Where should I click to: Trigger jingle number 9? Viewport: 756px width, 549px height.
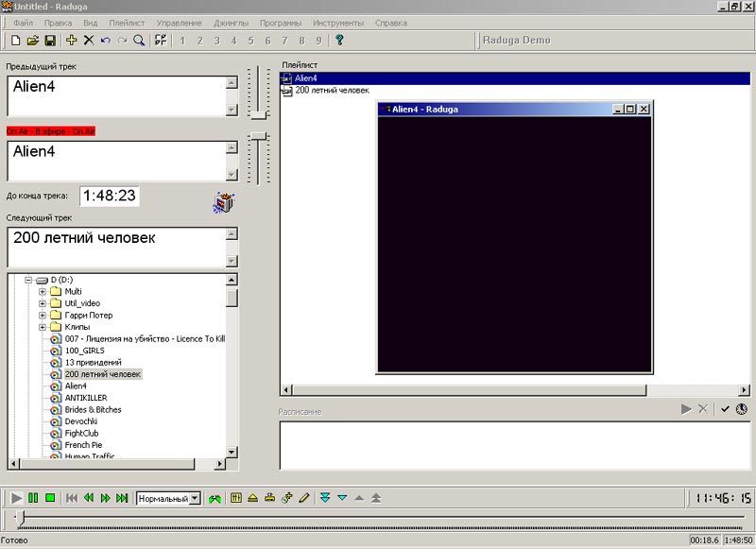pos(318,41)
